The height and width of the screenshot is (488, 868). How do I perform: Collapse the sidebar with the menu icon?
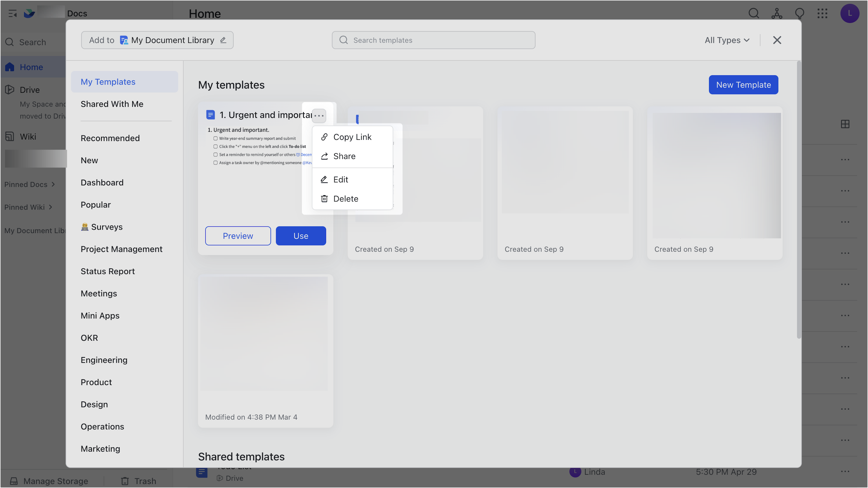(x=12, y=13)
